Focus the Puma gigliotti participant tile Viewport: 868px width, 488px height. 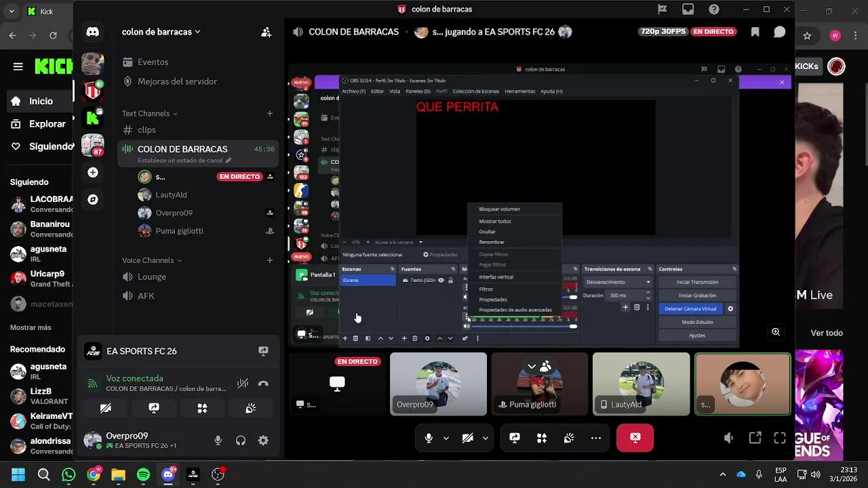tap(540, 384)
